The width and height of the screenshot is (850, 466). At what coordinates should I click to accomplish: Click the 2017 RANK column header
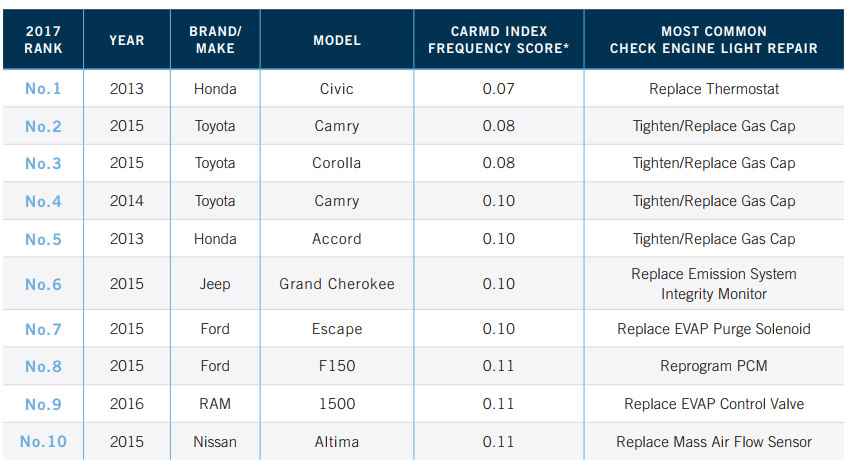(x=43, y=40)
